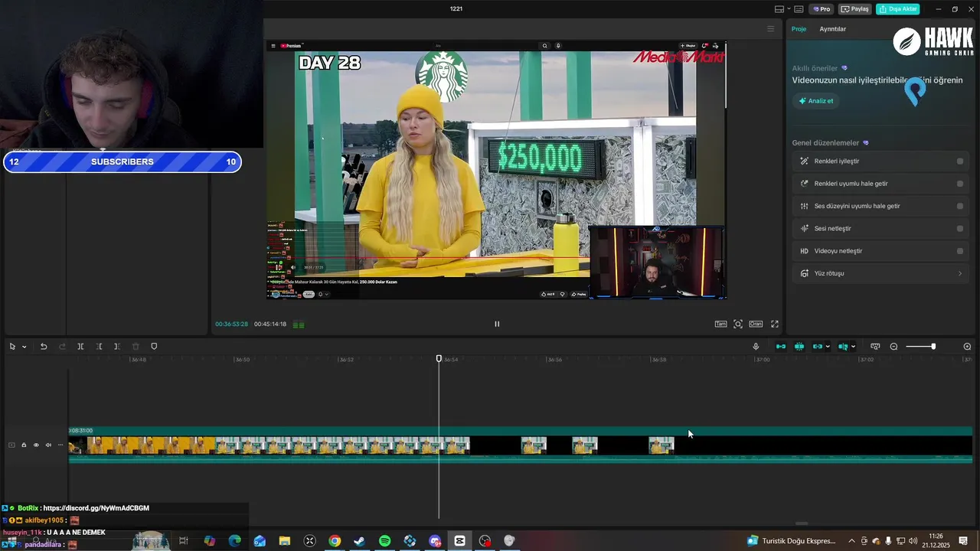
Task: Trim clip right of the playhead
Action: click(117, 347)
